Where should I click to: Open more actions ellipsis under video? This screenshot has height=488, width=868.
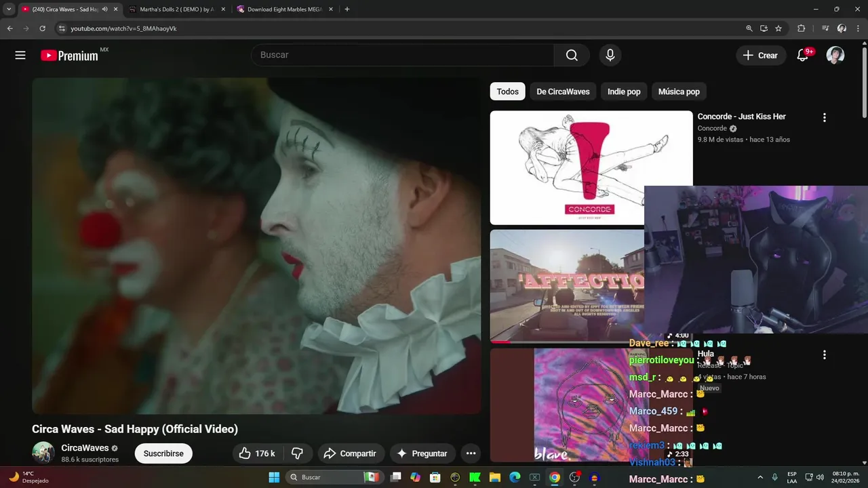coord(471,453)
